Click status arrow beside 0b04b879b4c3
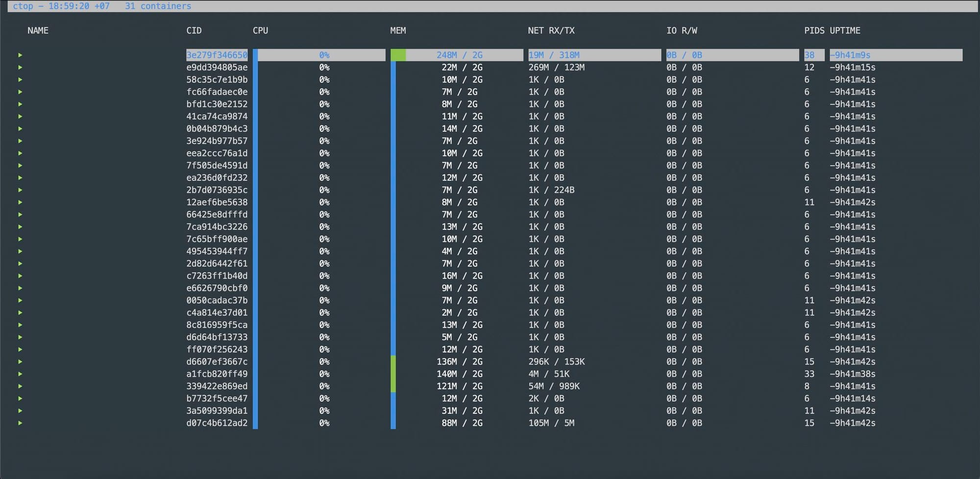Screen dimensions: 980x479 (x=20, y=128)
